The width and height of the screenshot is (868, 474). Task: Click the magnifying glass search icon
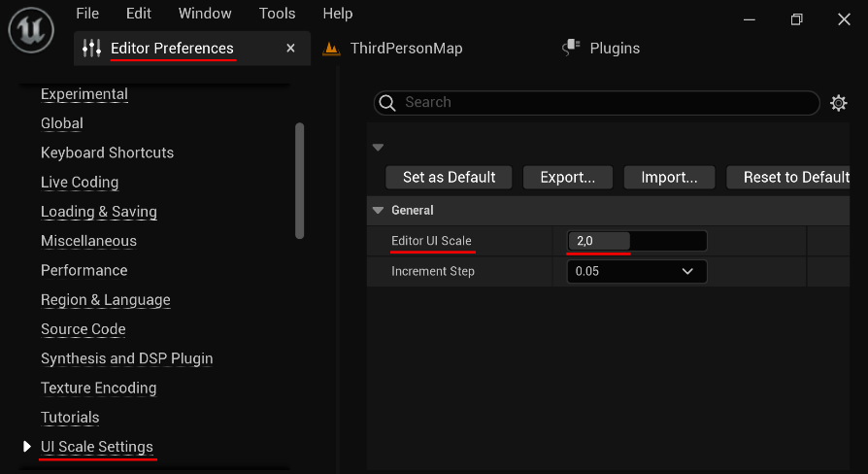(386, 103)
